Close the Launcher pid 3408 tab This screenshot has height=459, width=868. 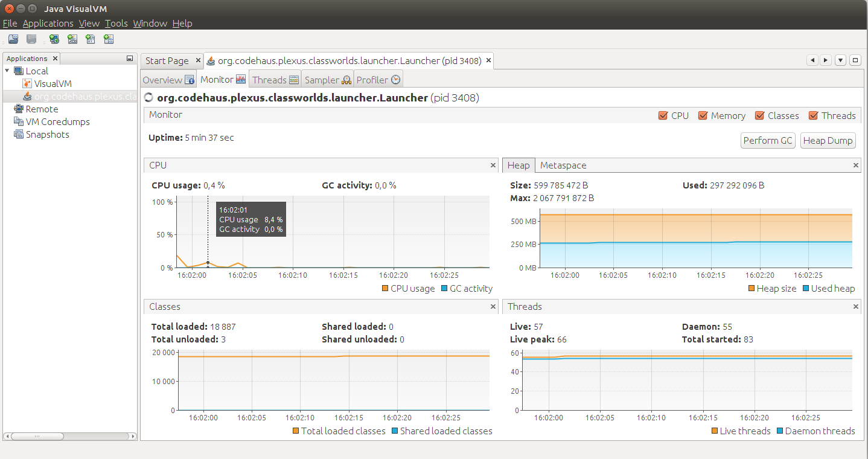pyautogui.click(x=488, y=60)
